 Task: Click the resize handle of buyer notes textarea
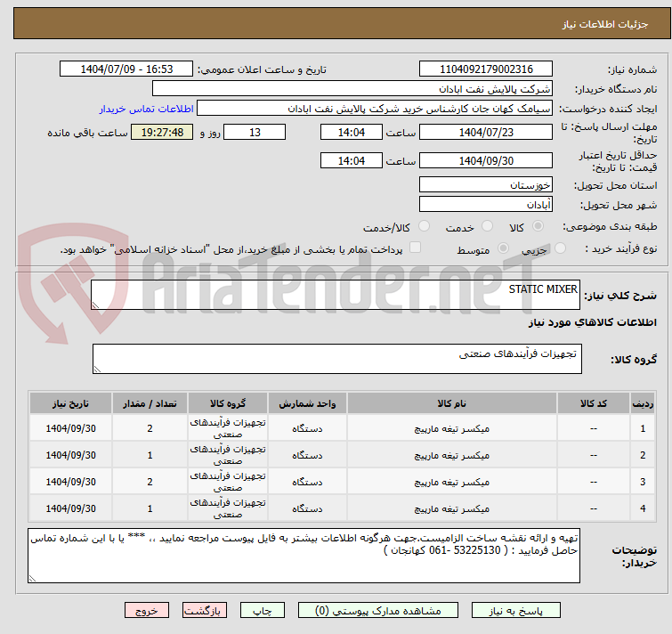32,579
